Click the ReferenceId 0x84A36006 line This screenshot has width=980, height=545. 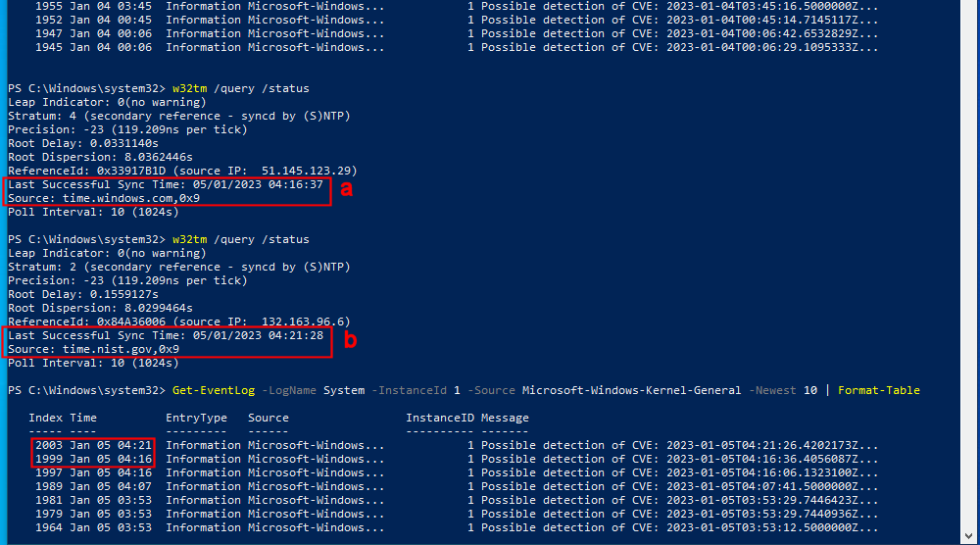pos(178,322)
